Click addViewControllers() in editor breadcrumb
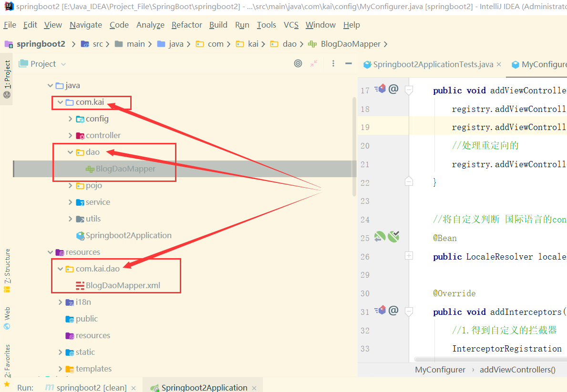 [x=517, y=370]
